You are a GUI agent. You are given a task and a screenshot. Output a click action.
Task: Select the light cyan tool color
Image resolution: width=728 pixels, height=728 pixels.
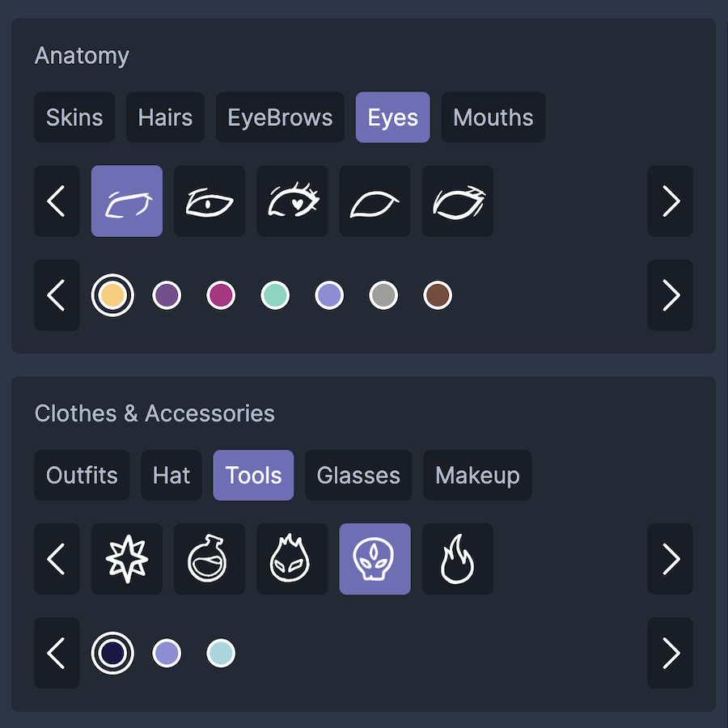pyautogui.click(x=221, y=654)
